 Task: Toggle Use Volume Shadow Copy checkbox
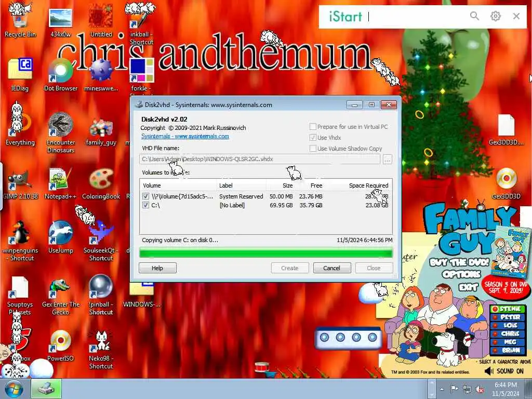[313, 148]
